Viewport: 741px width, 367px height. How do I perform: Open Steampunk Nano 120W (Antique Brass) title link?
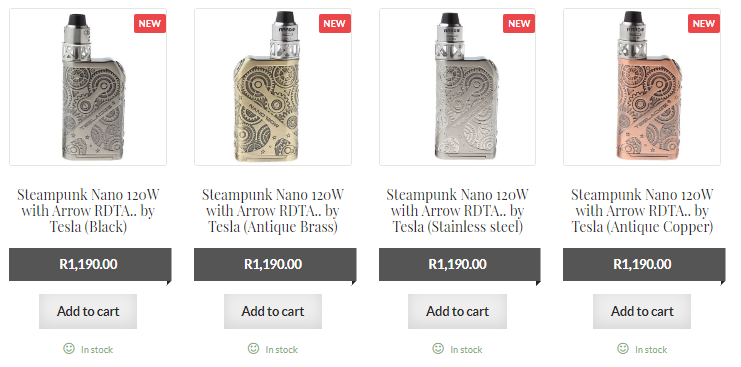pos(273,211)
